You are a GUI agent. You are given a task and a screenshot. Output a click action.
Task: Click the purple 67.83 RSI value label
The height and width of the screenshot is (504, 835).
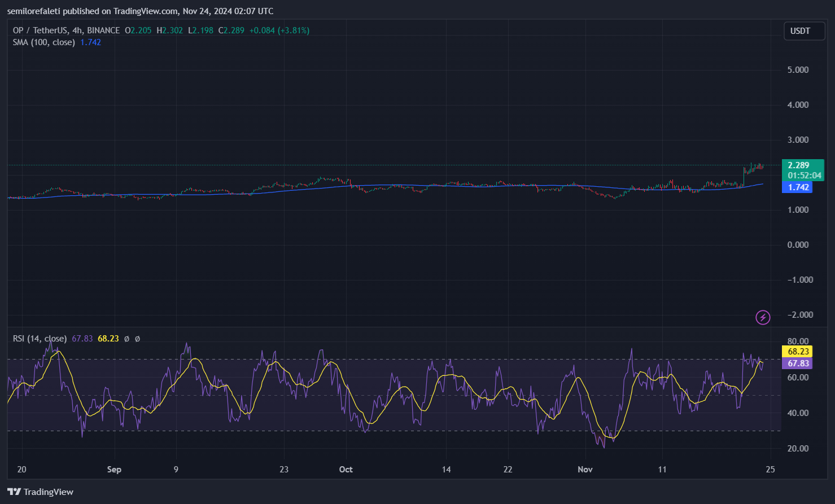click(797, 363)
